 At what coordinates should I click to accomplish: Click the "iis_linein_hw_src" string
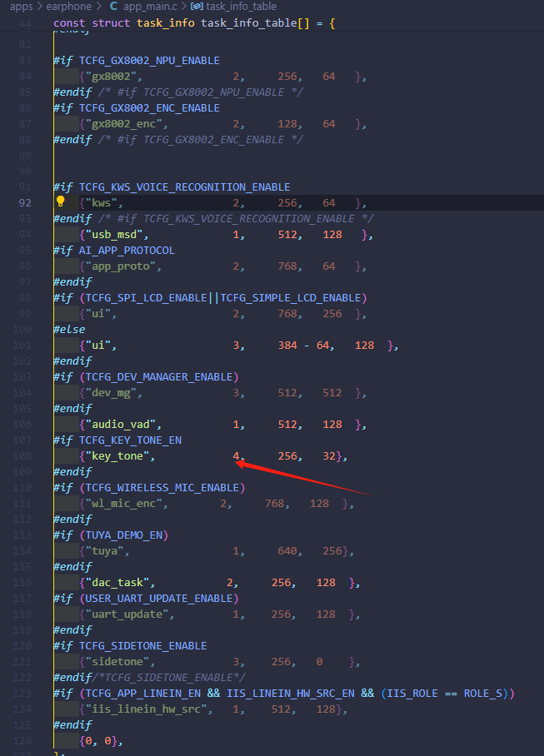click(146, 709)
